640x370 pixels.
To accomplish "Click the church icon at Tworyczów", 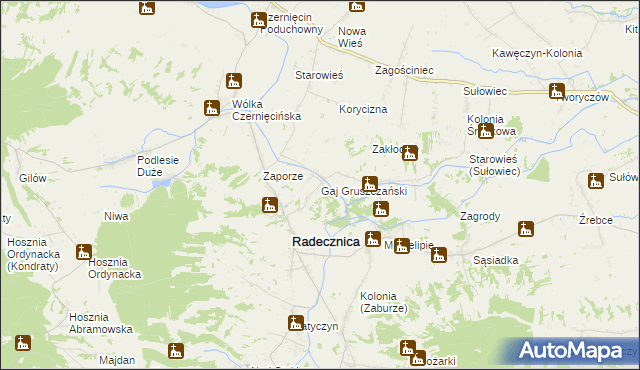I will tap(557, 91).
